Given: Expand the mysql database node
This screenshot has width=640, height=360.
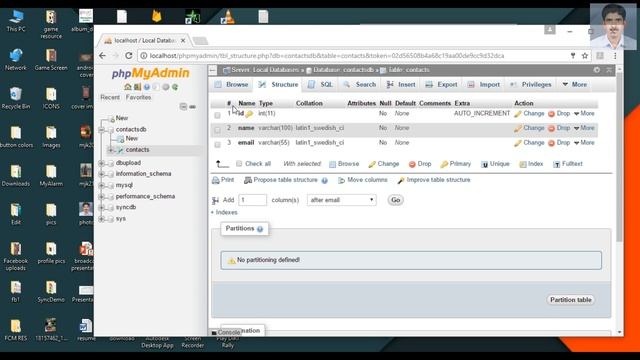Looking at the screenshot, I should pos(102,185).
